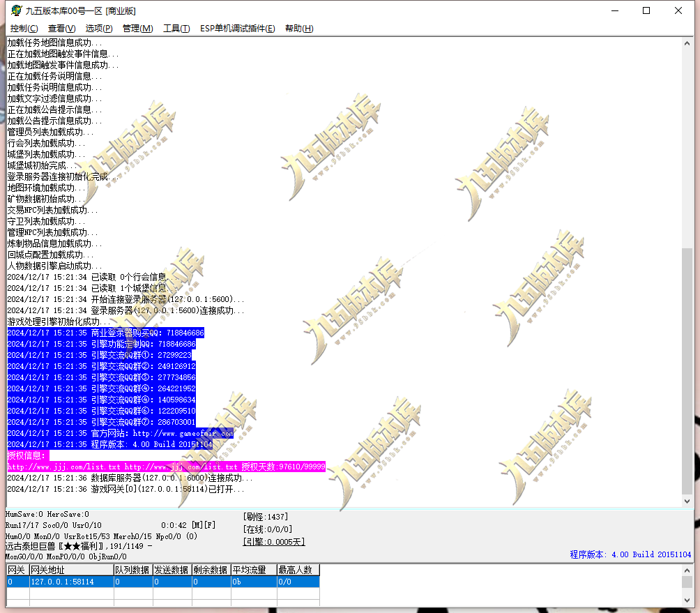700x613 pixels.
Task: Select the log line 回城点配置加载成功
Action: click(50, 255)
